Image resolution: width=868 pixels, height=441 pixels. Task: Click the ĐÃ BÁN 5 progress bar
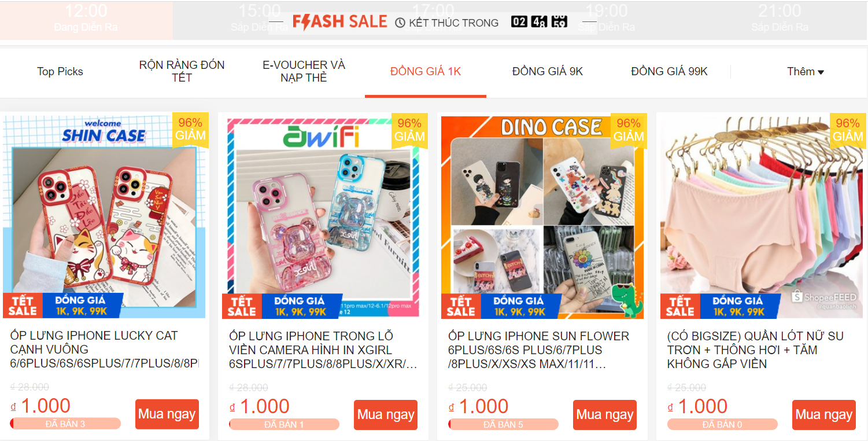point(503,425)
